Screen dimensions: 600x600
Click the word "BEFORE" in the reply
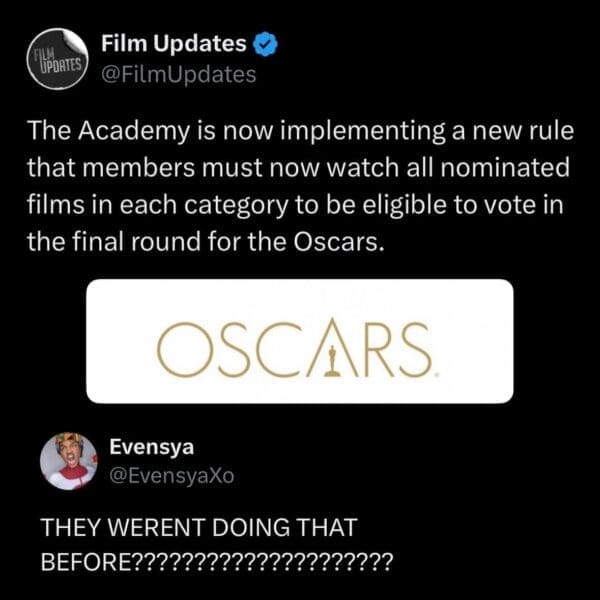click(86, 562)
